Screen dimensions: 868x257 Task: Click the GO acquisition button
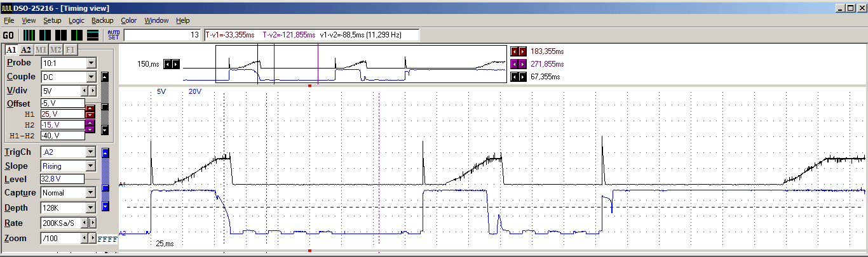tap(8, 35)
